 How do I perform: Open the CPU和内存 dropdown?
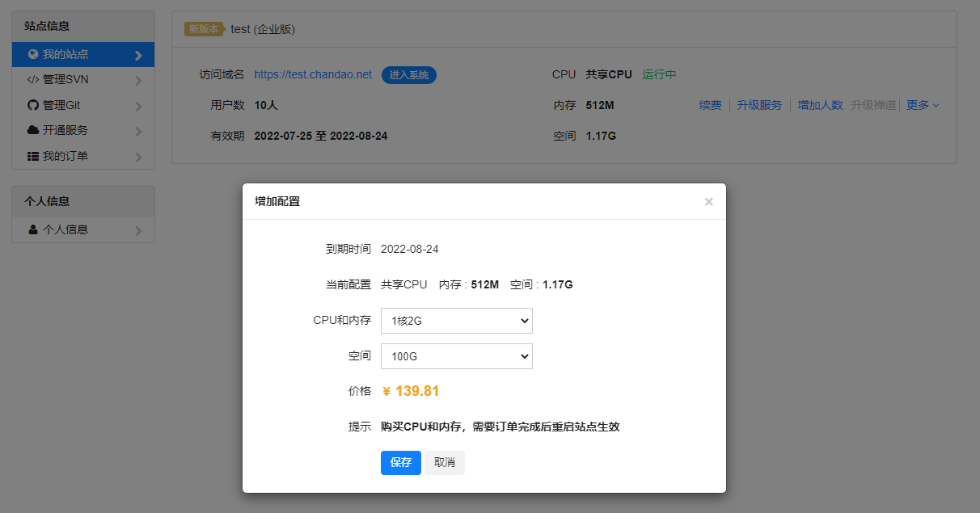click(x=456, y=321)
